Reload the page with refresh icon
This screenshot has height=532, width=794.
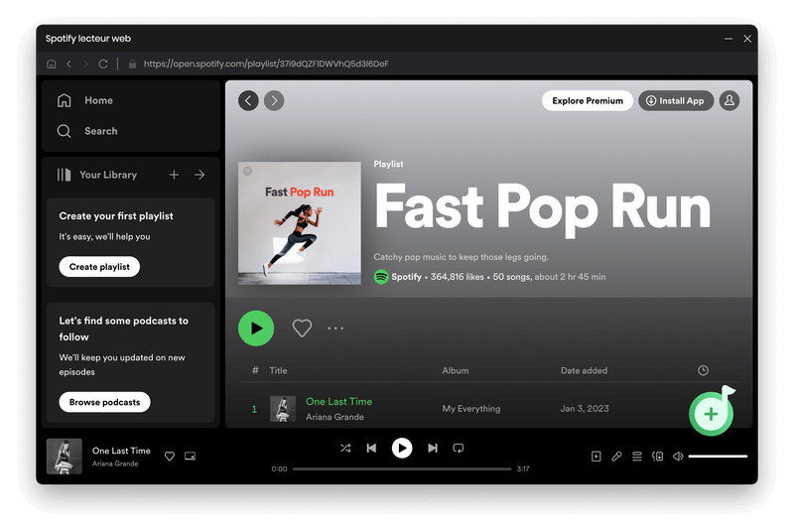[103, 64]
